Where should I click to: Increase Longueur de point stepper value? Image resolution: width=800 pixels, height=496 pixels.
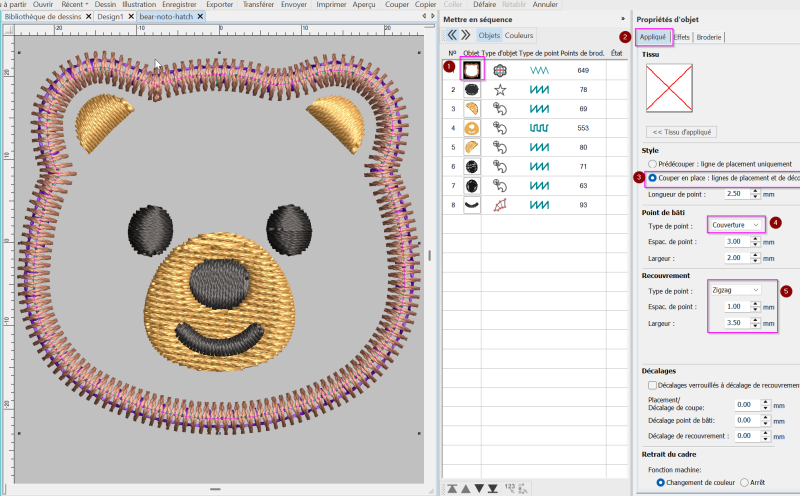tap(756, 191)
